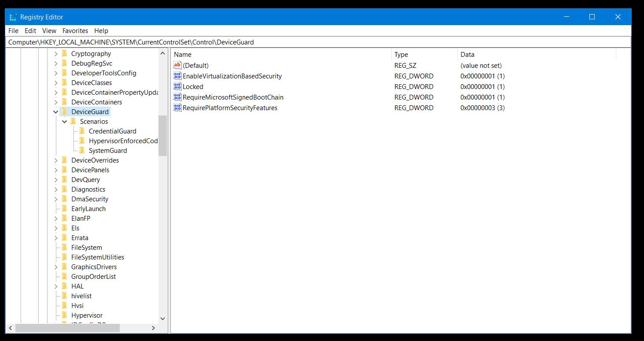Expand the DevicePanels key
The height and width of the screenshot is (341, 644).
(56, 170)
